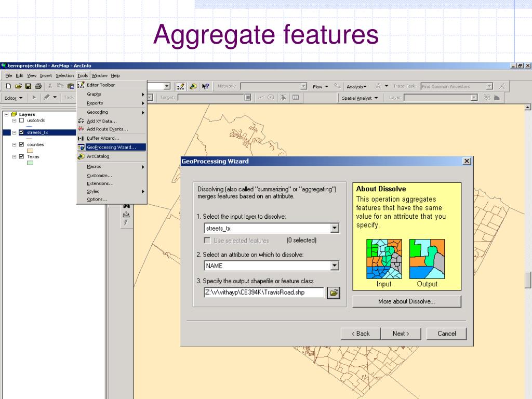Click the Texas layer green swatch
The width and height of the screenshot is (532, 399).
tap(30, 163)
